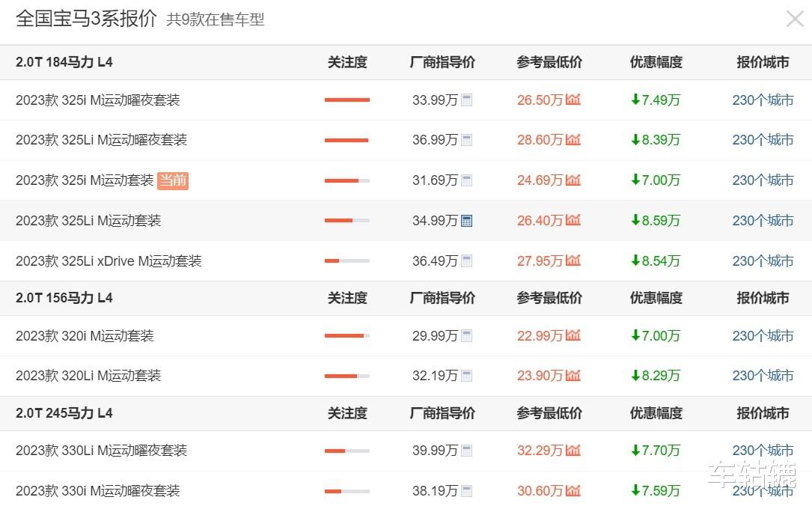
Task: Open calculator icon next to 31.69万
Action: [x=466, y=180]
